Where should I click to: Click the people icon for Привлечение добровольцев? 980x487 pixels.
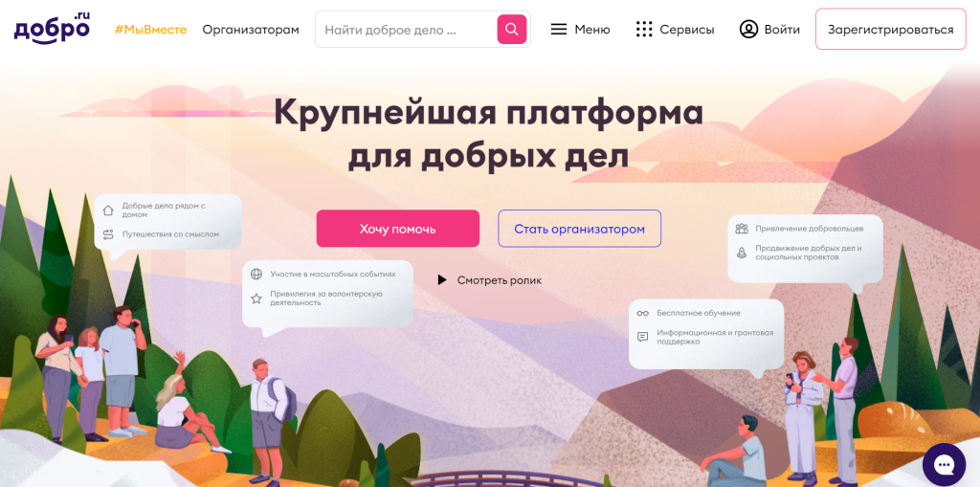[x=742, y=229]
